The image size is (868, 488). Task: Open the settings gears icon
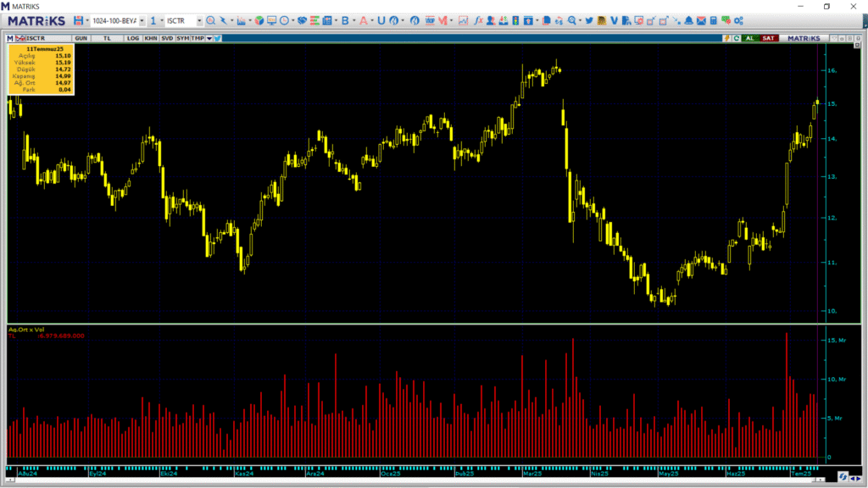tap(738, 20)
